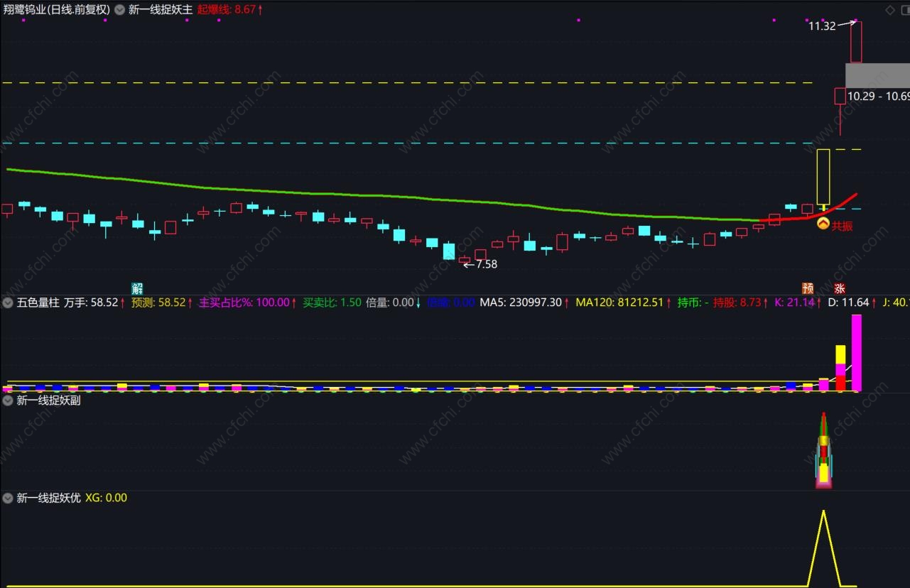
Task: Expand the 五色量柱 indicator menu arrow
Action: click(x=8, y=303)
